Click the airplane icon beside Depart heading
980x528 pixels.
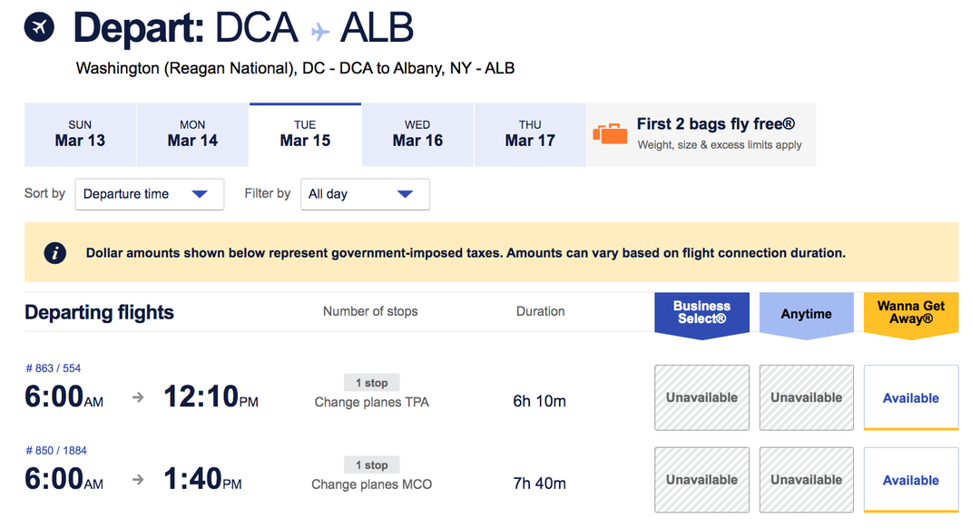pos(39,28)
